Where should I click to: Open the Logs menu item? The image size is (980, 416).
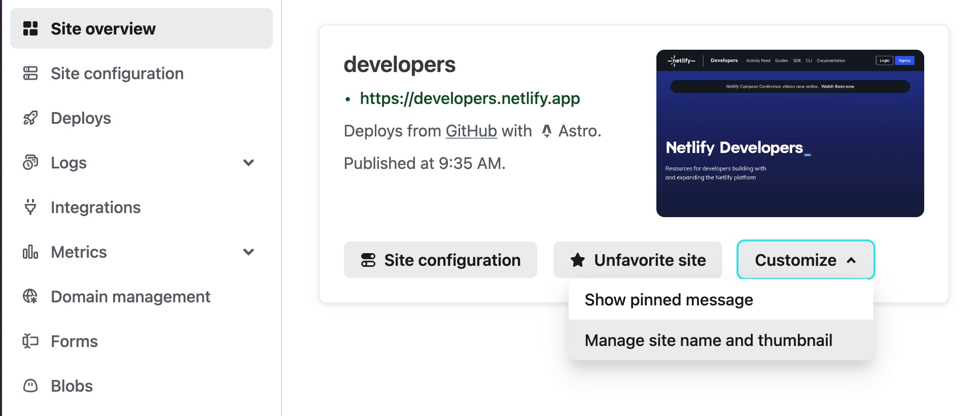pyautogui.click(x=142, y=163)
